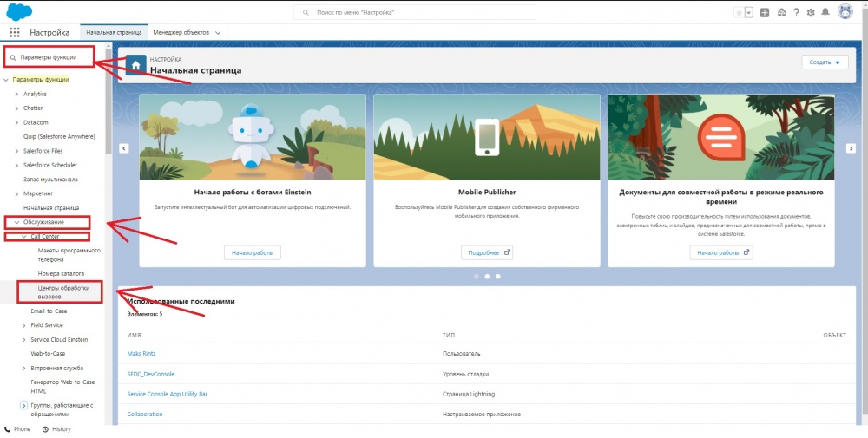Open the Phone utility bar item

[17, 429]
